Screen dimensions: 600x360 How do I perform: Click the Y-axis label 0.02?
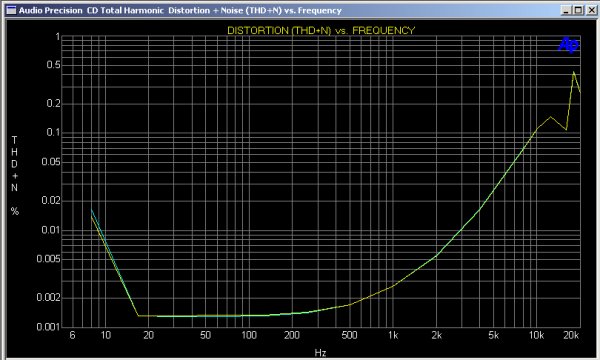click(51, 200)
